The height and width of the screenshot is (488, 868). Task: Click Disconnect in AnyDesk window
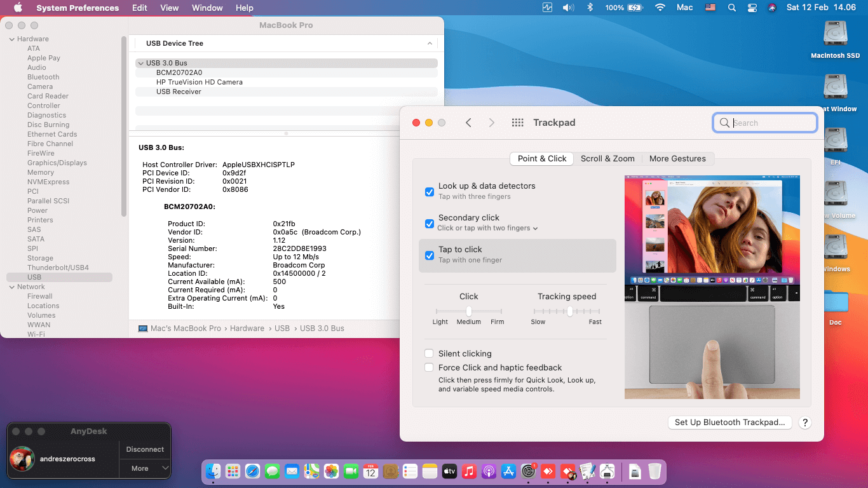(x=145, y=449)
